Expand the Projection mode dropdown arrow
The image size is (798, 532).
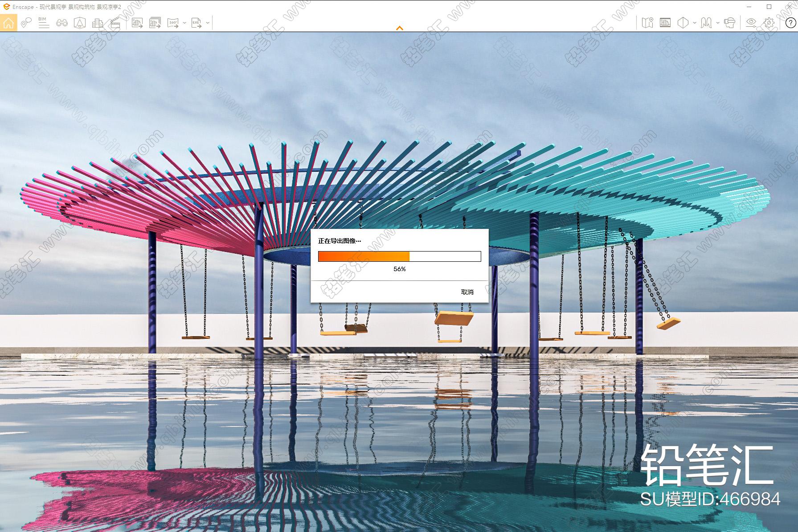695,23
